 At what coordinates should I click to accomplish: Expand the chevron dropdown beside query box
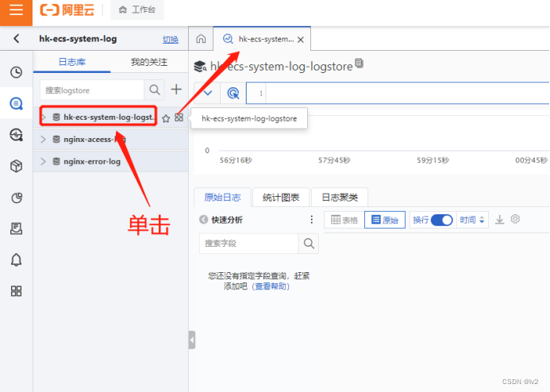tap(207, 94)
